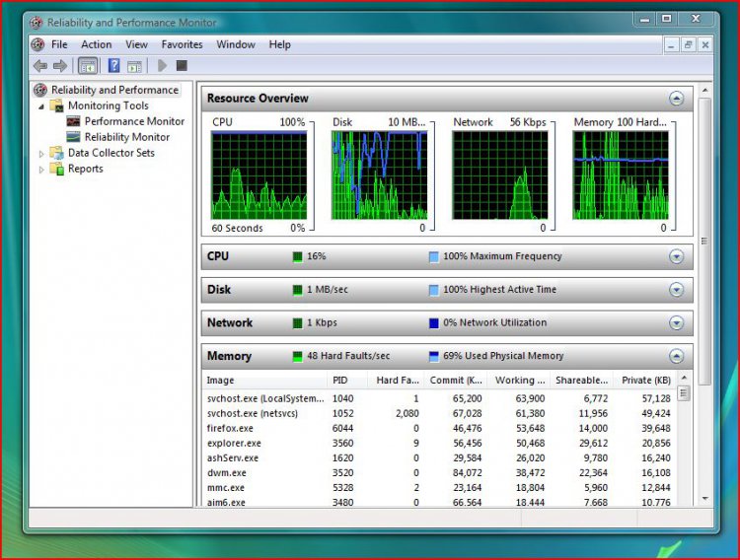This screenshot has height=560, width=740.
Task: Collapse the Memory section chevron
Action: [x=676, y=356]
